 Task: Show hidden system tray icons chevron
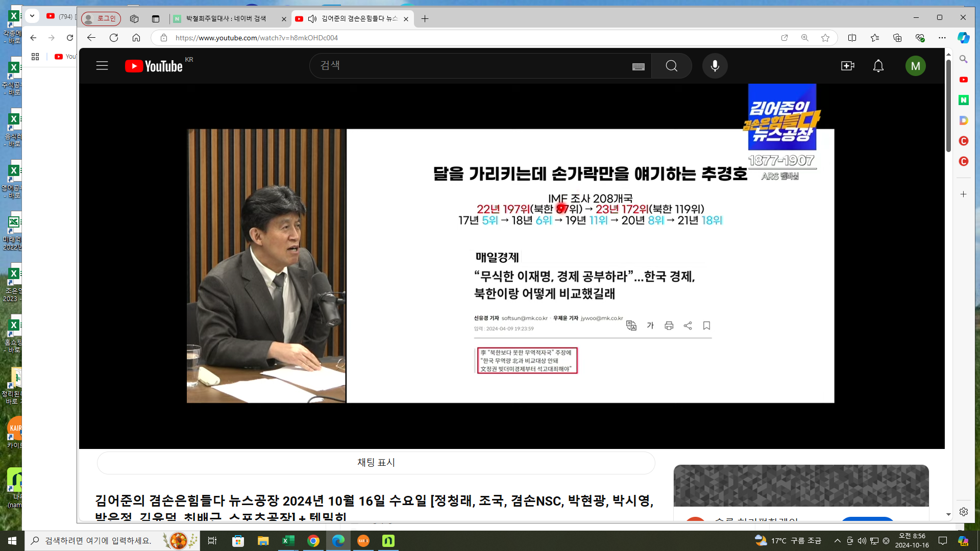pos(837,541)
